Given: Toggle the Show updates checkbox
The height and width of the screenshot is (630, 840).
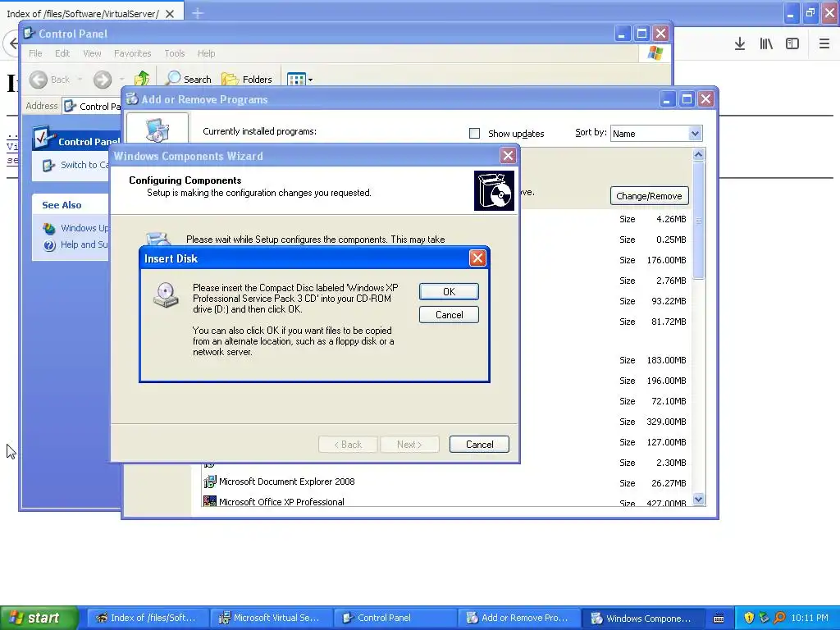Looking at the screenshot, I should pos(474,134).
